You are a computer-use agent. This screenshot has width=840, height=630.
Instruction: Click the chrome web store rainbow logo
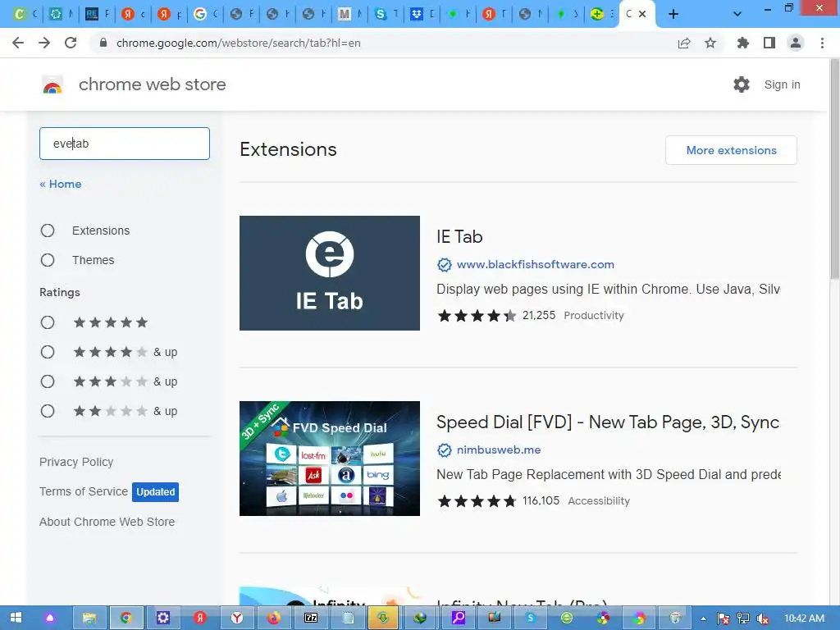(x=52, y=84)
